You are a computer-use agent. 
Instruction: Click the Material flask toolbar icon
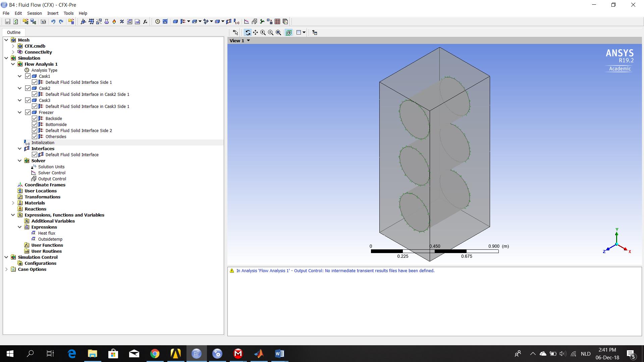tap(107, 21)
